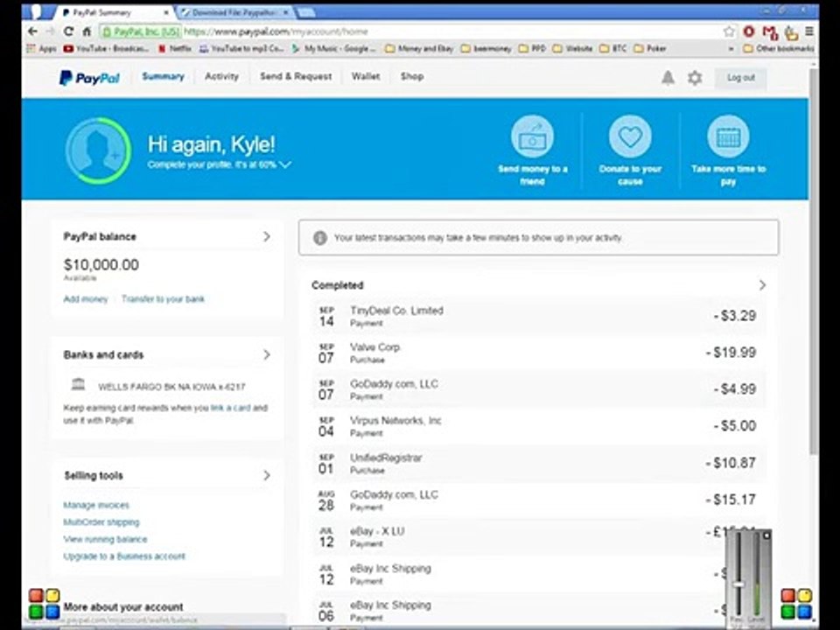The height and width of the screenshot is (630, 840).
Task: Open the BTC bookmarks folder
Action: click(x=612, y=48)
